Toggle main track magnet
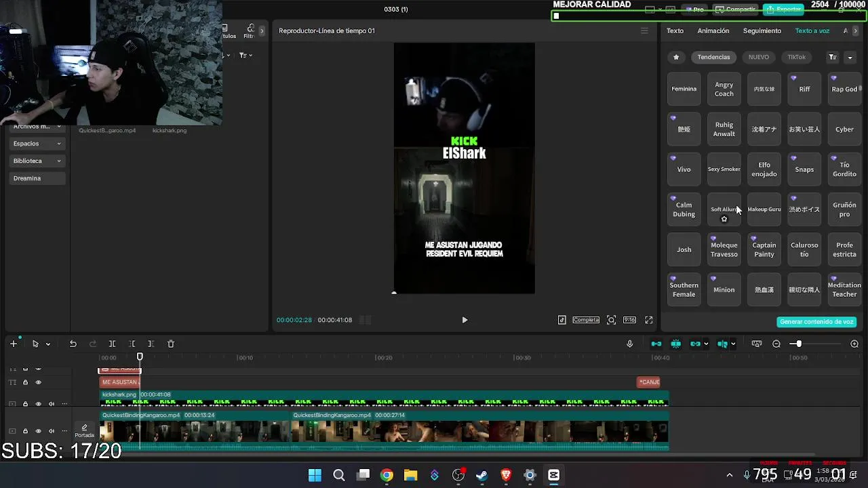The height and width of the screenshot is (488, 868). point(656,344)
